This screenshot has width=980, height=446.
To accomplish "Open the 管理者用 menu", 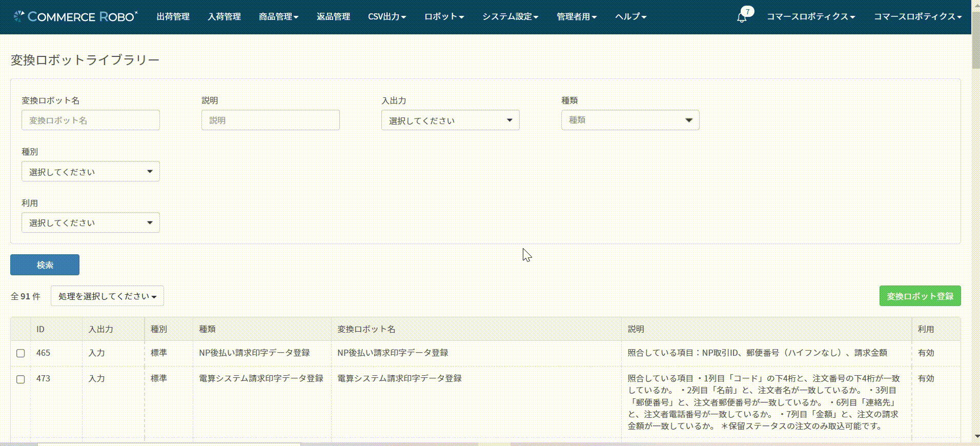I will point(577,16).
